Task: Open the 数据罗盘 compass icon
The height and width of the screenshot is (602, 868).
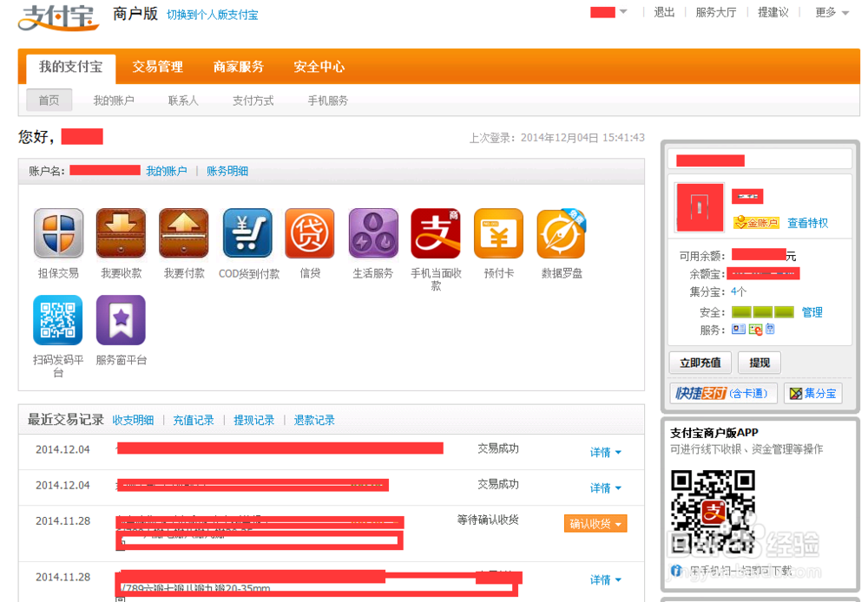Action: [561, 232]
